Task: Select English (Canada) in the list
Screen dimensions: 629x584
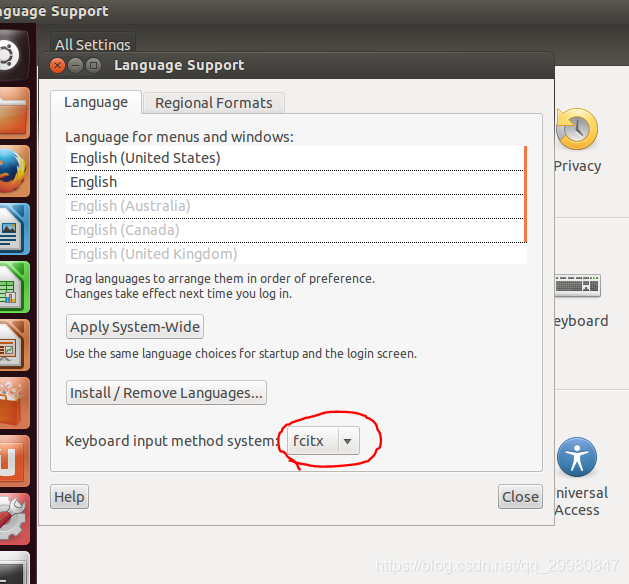Action: (x=294, y=230)
